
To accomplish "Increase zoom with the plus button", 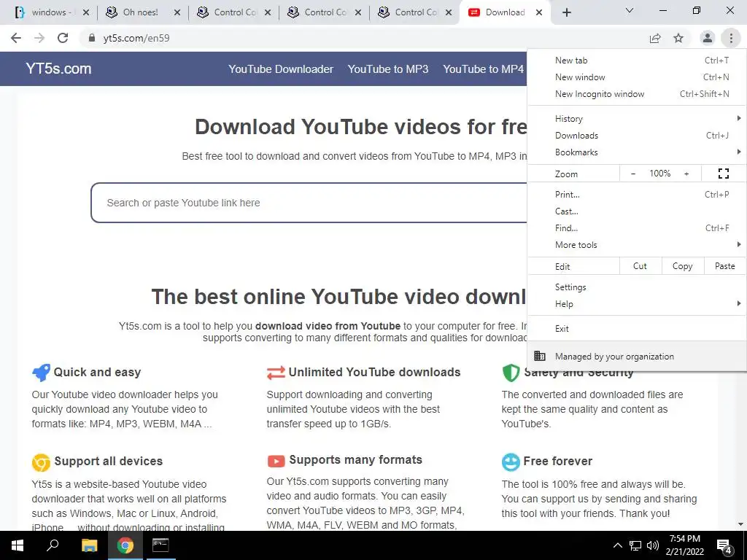I will [x=686, y=174].
